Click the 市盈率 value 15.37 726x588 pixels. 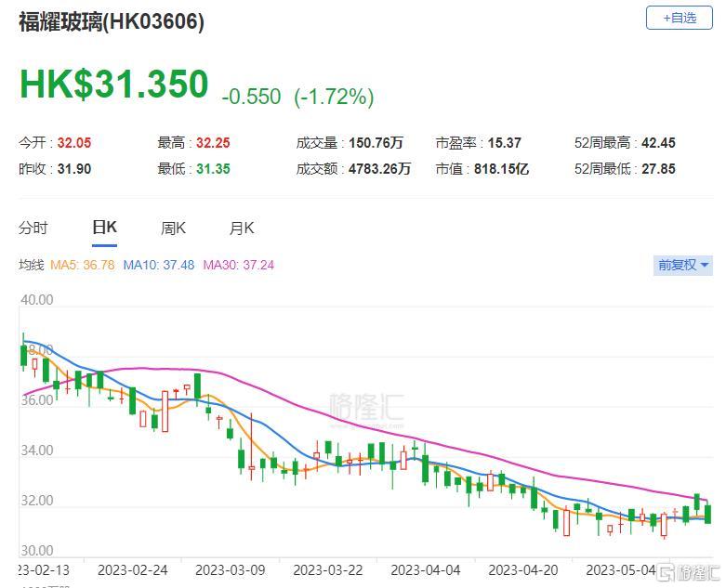pos(504,143)
